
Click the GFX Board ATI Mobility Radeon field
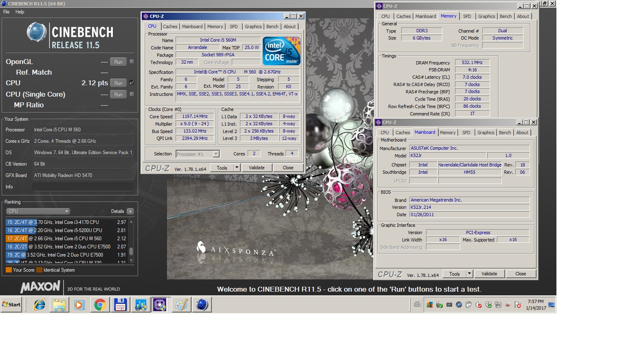tap(83, 175)
